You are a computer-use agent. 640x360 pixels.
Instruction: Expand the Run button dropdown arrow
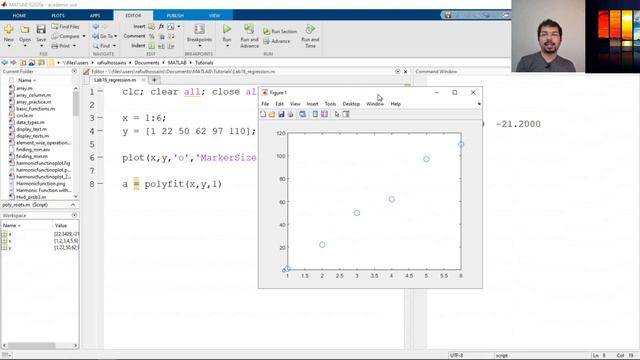[227, 46]
